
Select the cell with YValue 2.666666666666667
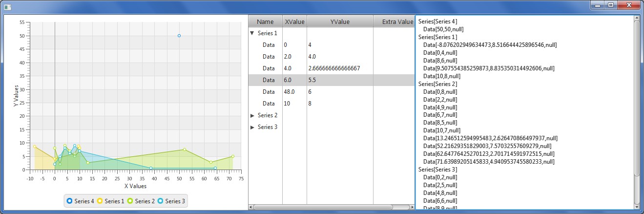[334, 68]
